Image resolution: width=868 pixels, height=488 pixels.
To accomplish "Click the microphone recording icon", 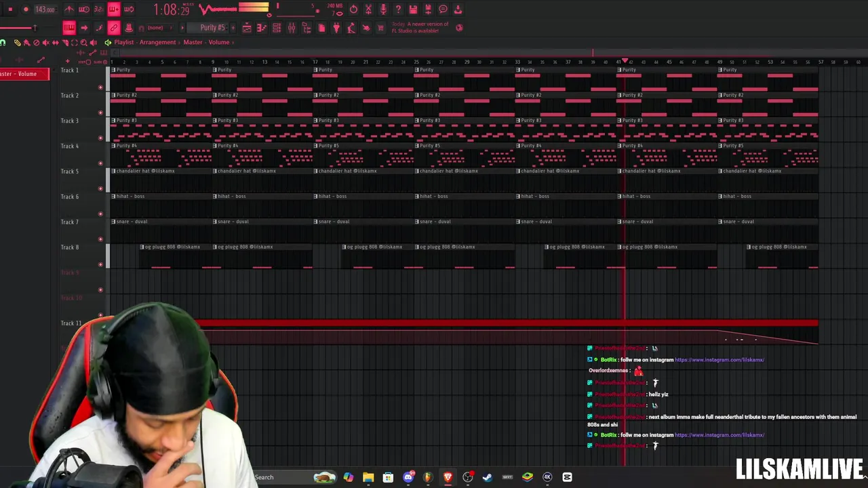I will [x=383, y=9].
